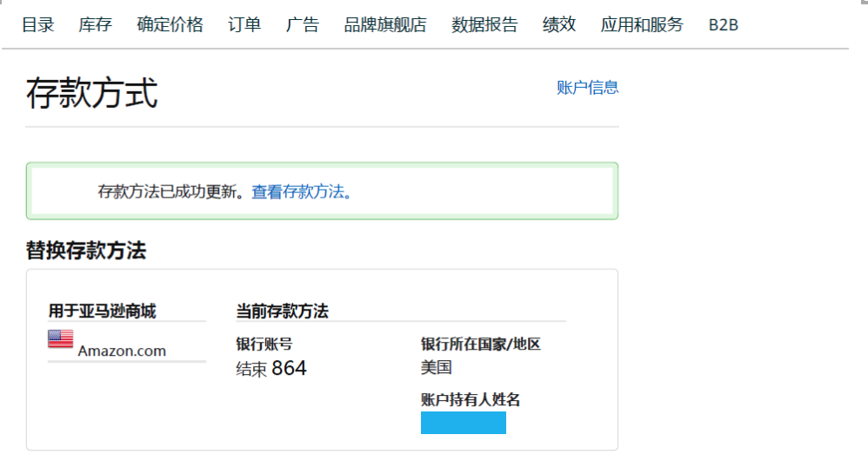The width and height of the screenshot is (868, 468).
Task: Click the bank account number ending 864
Action: tap(271, 369)
